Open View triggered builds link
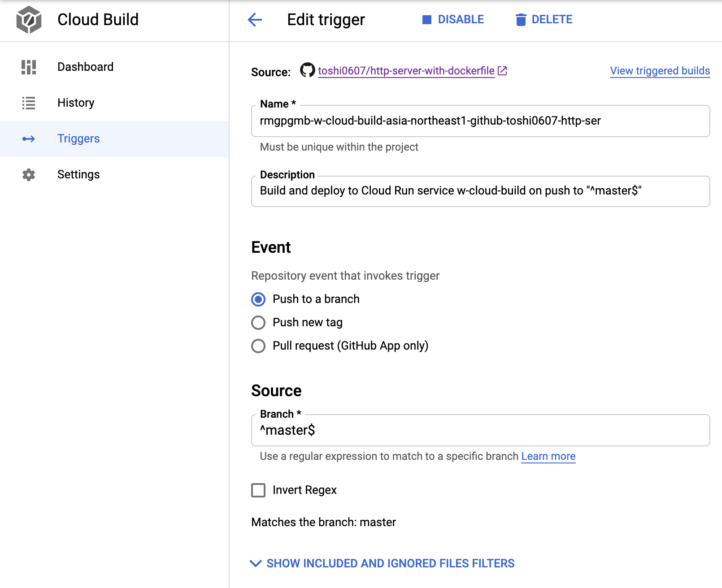 click(x=660, y=71)
